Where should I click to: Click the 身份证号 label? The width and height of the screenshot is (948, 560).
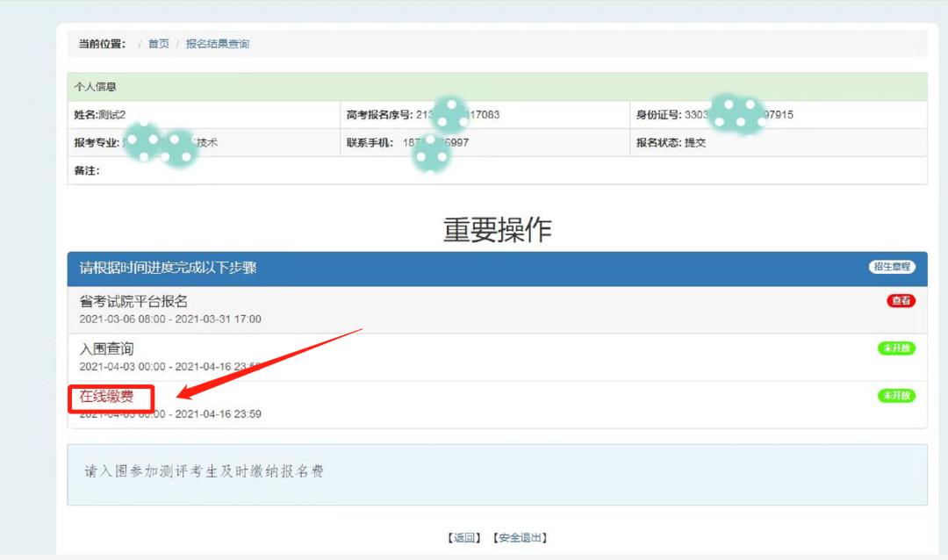[659, 114]
